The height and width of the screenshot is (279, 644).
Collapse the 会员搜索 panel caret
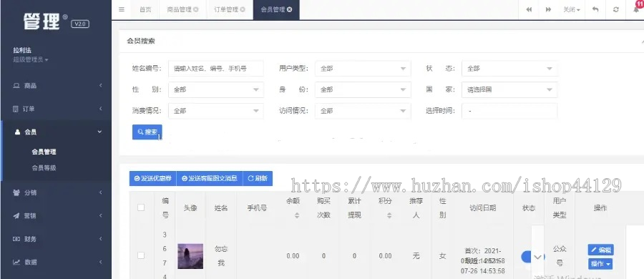point(642,41)
